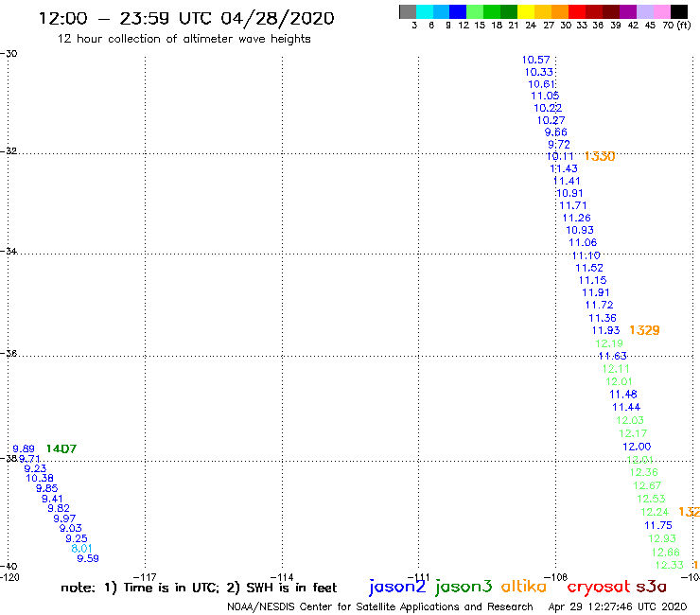Click the -117 longitude axis label

click(x=145, y=577)
